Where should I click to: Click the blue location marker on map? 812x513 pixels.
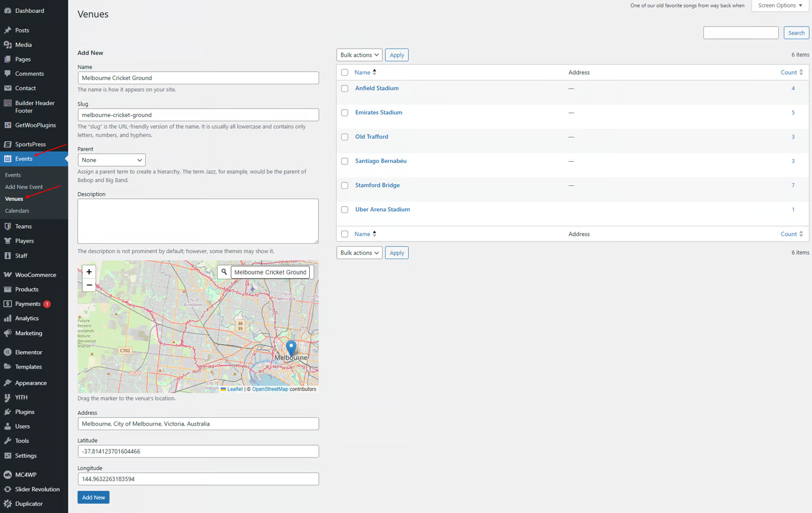coord(291,348)
